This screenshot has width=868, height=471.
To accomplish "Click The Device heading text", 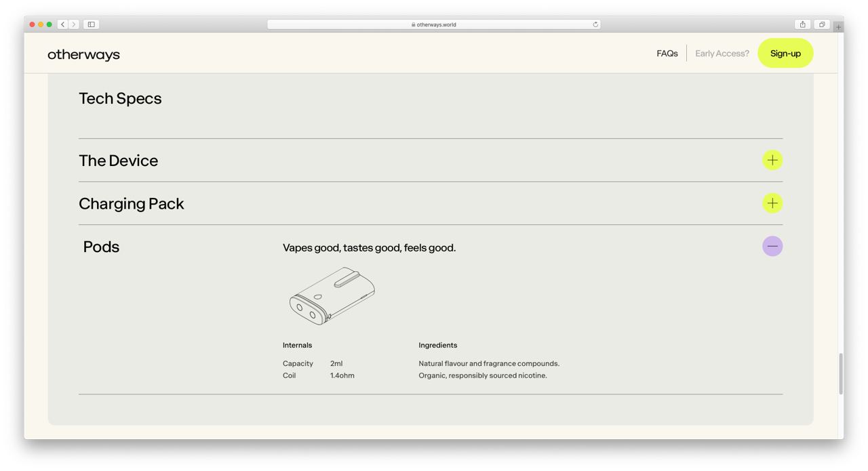I will point(119,161).
